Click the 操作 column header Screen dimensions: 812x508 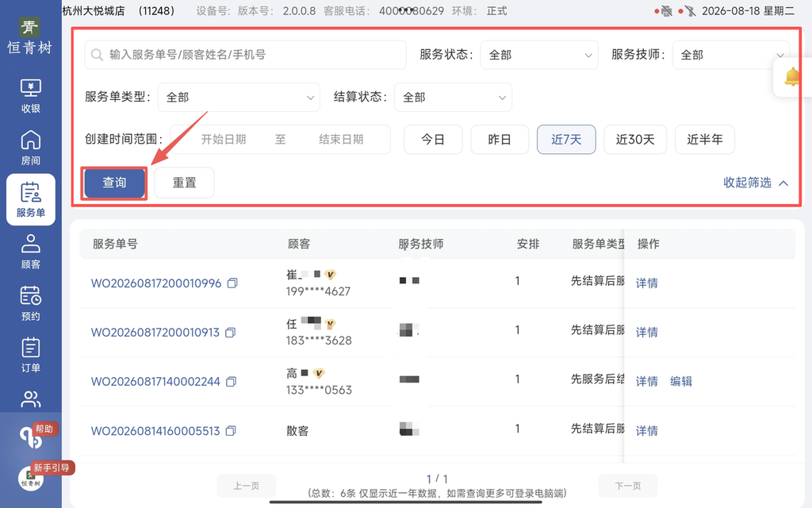pyautogui.click(x=649, y=244)
